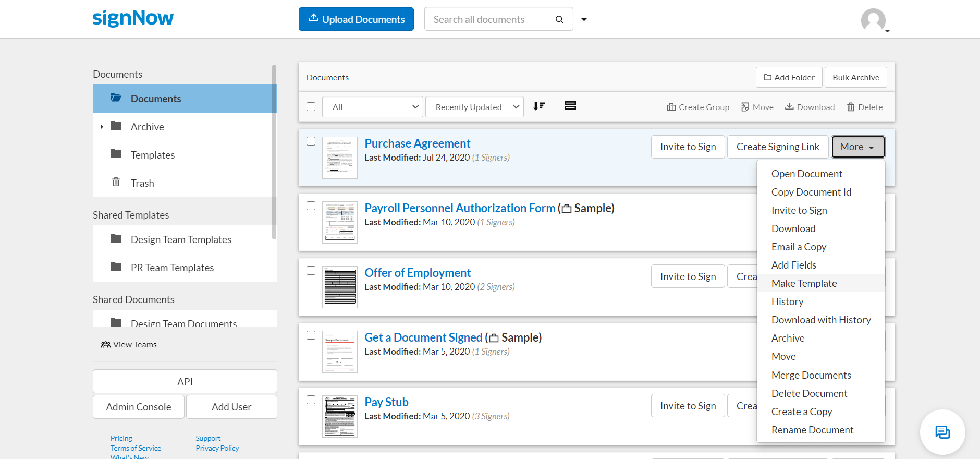The width and height of the screenshot is (980, 459).
Task: Click the Delete toolbar icon
Action: click(x=864, y=107)
